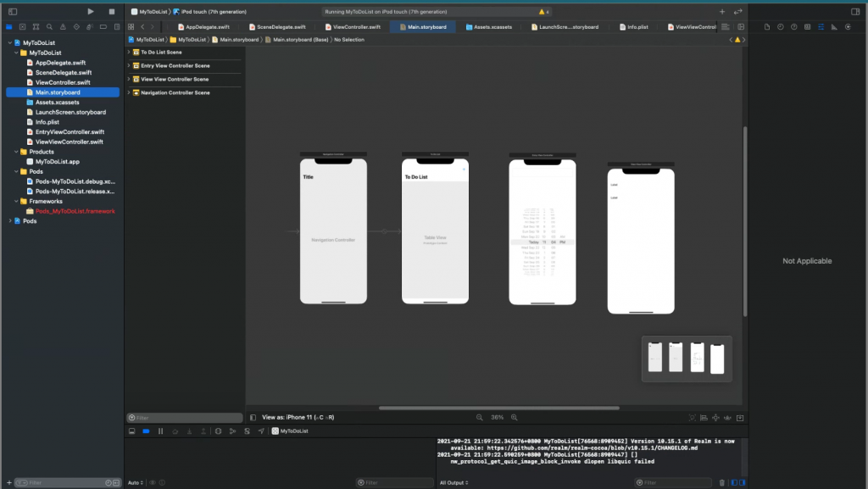The height and width of the screenshot is (489, 868).
Task: Click the Run (play) button
Action: click(x=91, y=12)
